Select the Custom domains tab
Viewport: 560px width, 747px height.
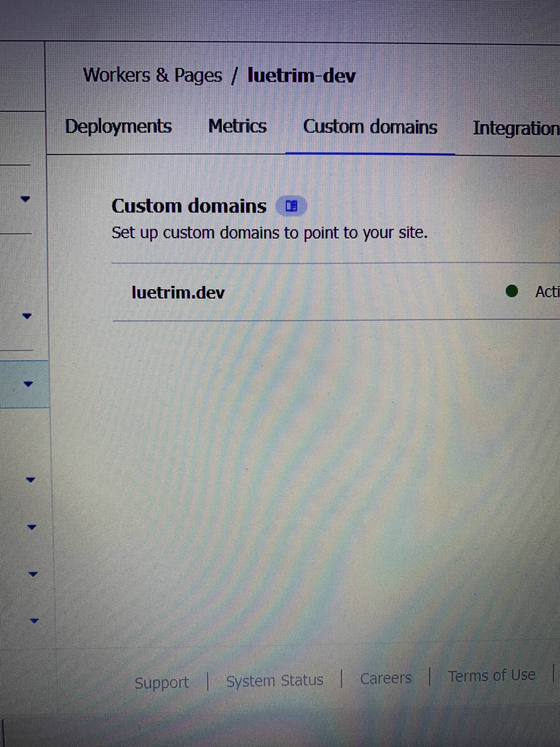[370, 127]
